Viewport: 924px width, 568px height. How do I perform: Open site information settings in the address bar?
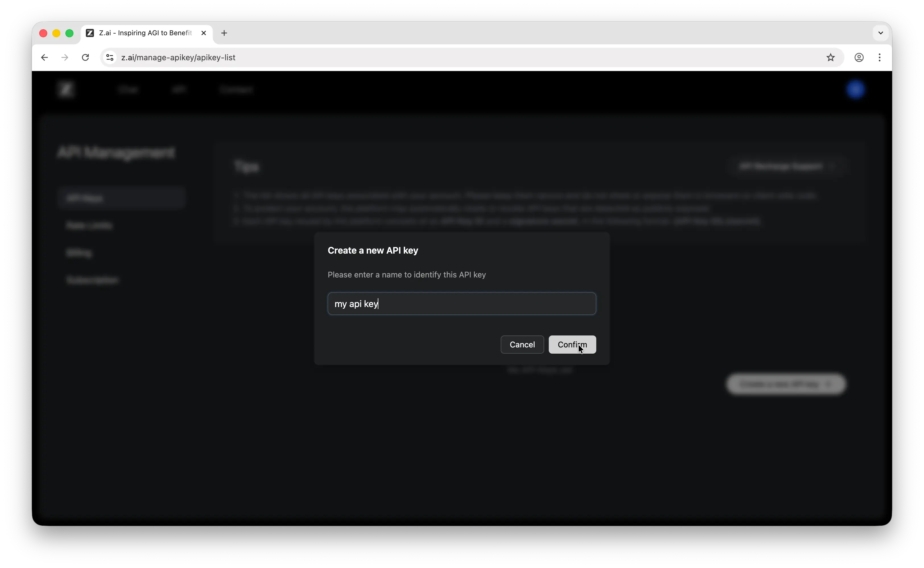point(110,57)
